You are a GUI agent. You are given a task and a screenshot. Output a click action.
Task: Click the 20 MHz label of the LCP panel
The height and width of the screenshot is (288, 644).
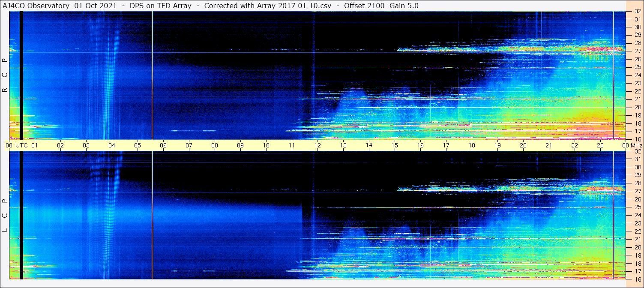coord(637,247)
